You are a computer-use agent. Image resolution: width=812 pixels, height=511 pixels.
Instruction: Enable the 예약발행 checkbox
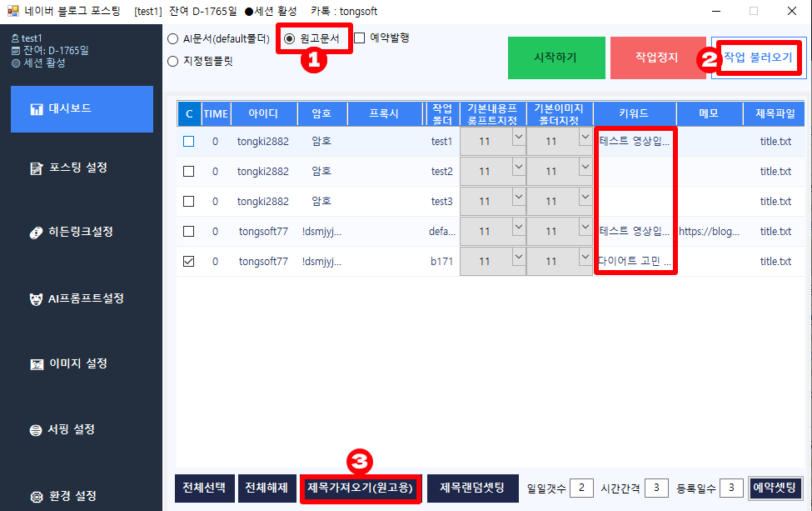[x=360, y=38]
